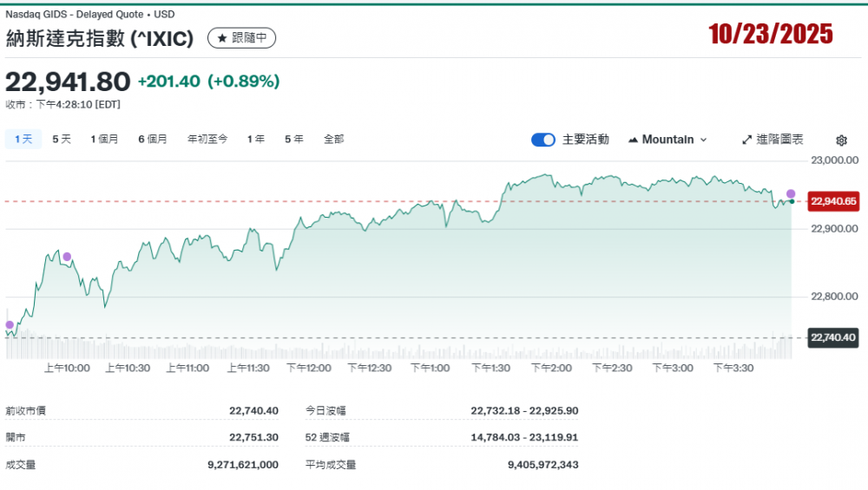This screenshot has height=490, width=868.
Task: Click the expand arrows icon beside 進階圖表
Action: coord(746,140)
